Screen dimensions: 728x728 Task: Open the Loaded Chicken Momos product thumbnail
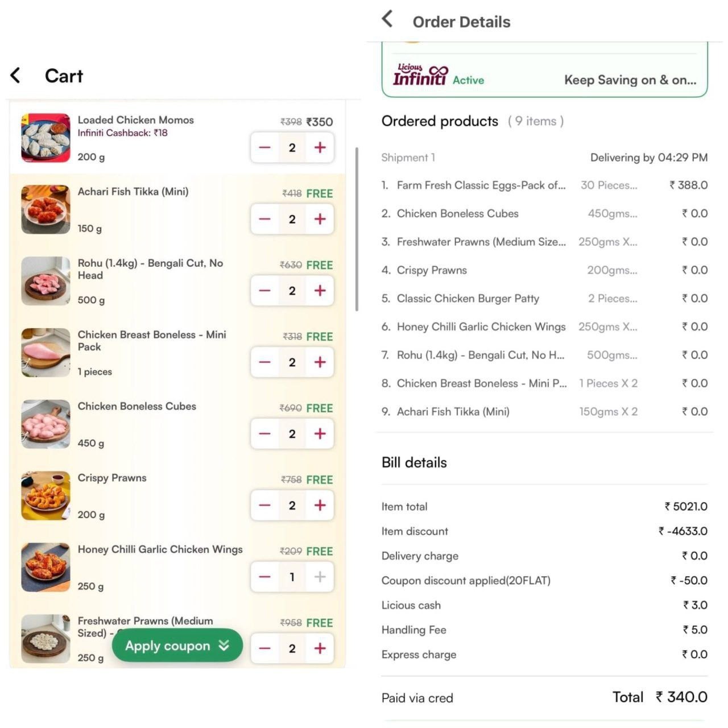coord(45,138)
